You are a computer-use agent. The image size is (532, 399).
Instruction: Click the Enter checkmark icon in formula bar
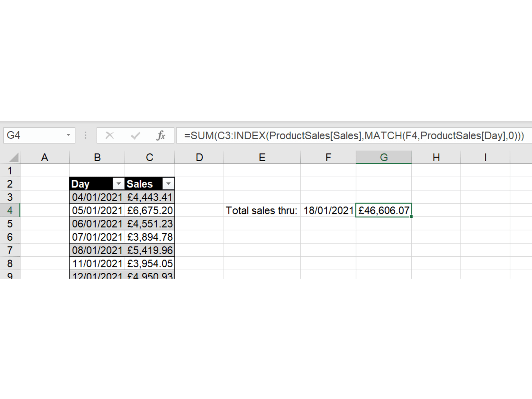pos(135,135)
